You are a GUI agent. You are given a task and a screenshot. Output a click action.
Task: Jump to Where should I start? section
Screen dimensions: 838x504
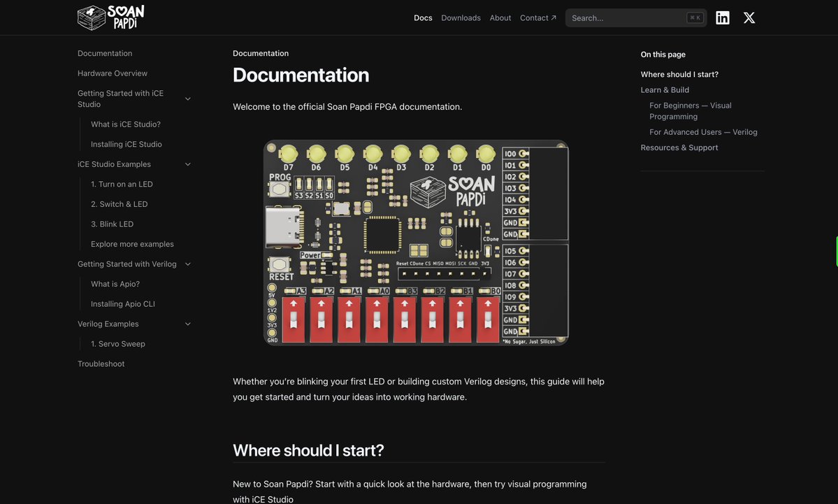coord(679,74)
